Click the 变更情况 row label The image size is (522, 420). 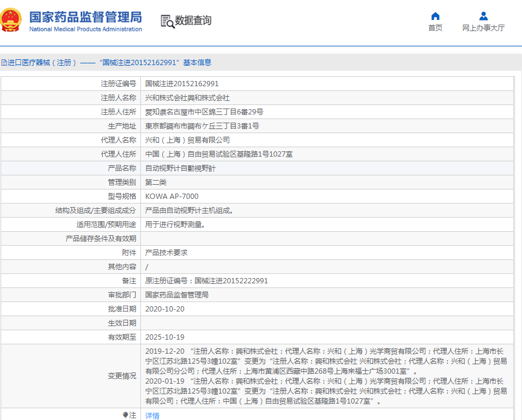pyautogui.click(x=122, y=376)
